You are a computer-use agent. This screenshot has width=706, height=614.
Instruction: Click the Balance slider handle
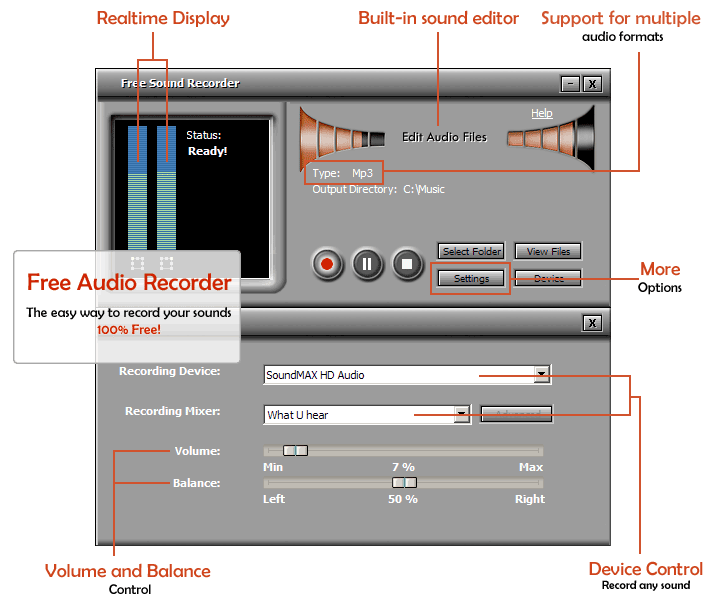tap(404, 482)
